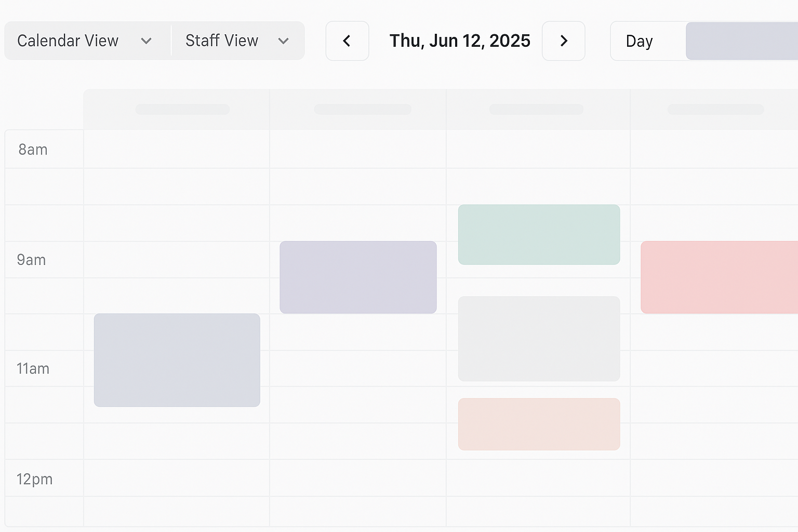Click an empty 11am slot in second column
798x532 pixels.
[357, 369]
